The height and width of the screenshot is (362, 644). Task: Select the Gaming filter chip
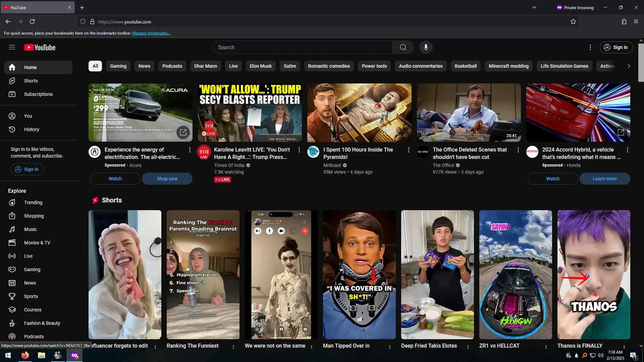click(118, 66)
